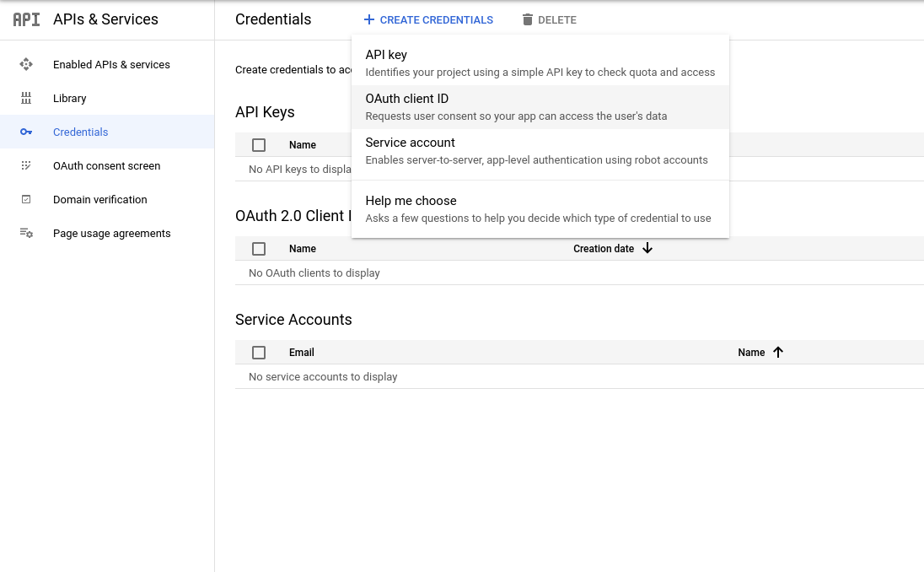Viewport: 924px width, 572px height.
Task: Click the API logo icon in header
Action: pyautogui.click(x=26, y=19)
